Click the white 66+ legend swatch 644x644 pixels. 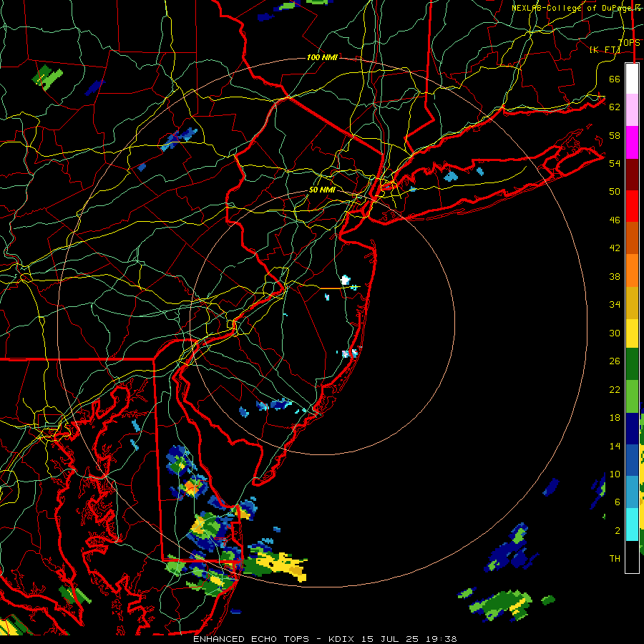tap(632, 79)
